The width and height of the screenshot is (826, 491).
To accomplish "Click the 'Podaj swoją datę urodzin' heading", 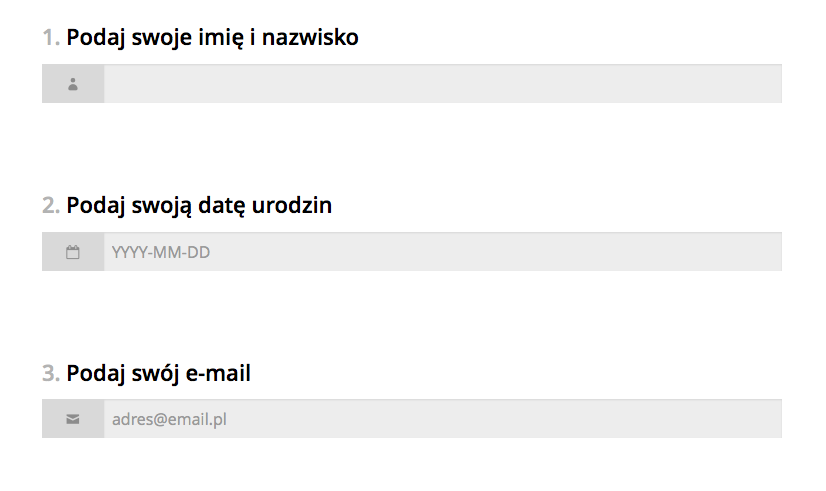I will click(199, 206).
